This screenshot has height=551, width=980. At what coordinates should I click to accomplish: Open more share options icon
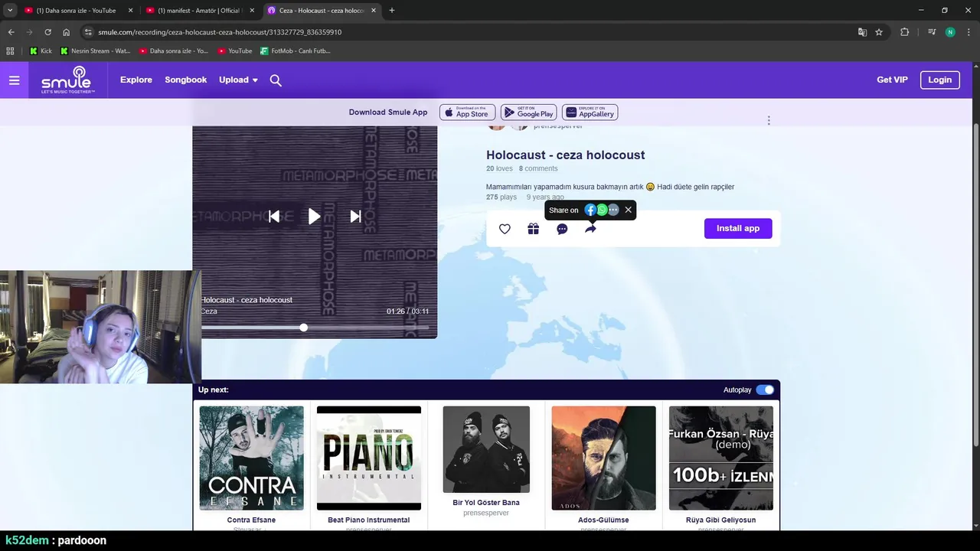click(x=613, y=210)
